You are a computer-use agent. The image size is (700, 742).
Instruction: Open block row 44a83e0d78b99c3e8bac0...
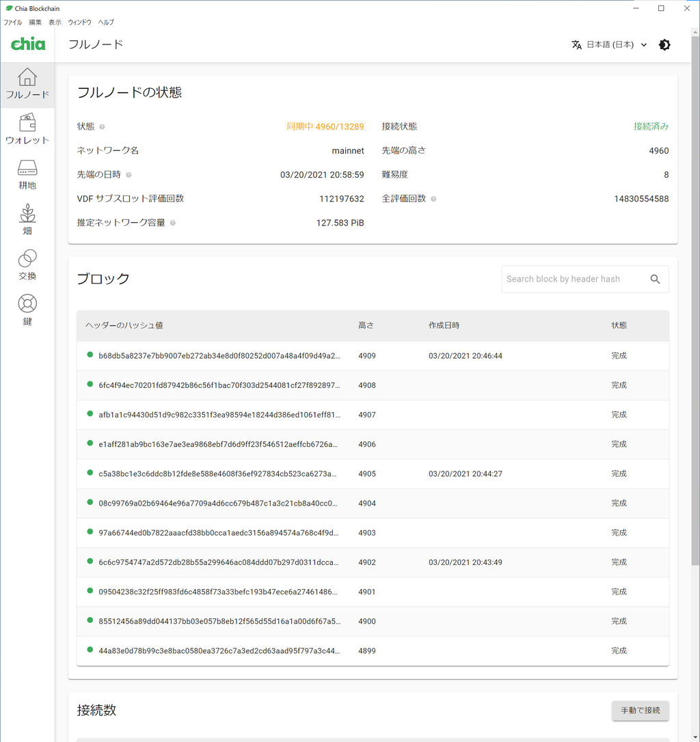click(x=373, y=650)
